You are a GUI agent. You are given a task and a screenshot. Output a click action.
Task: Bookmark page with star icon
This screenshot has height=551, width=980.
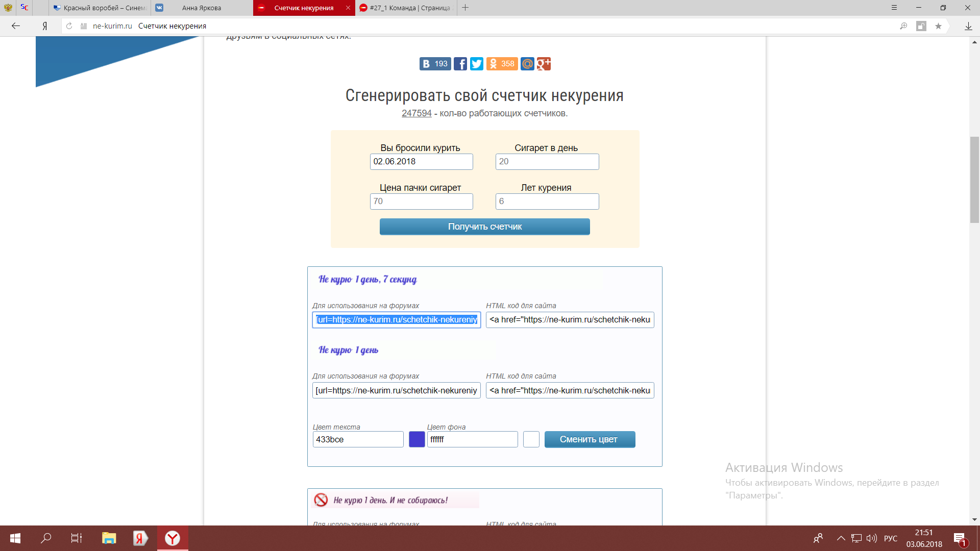click(938, 26)
